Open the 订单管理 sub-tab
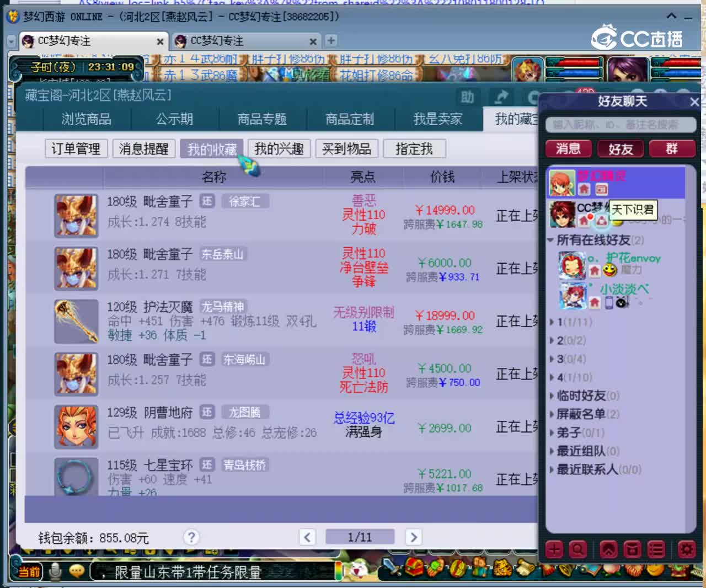The height and width of the screenshot is (588, 706). (76, 149)
